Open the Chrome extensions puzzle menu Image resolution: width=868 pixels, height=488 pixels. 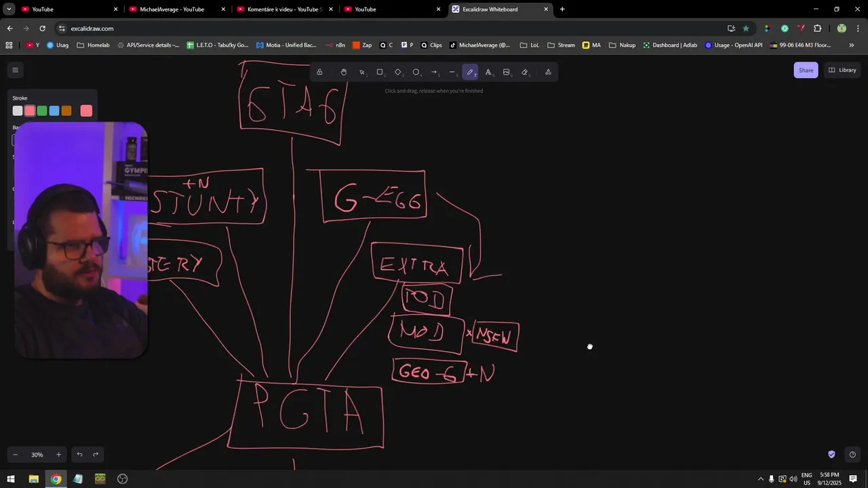[817, 28]
